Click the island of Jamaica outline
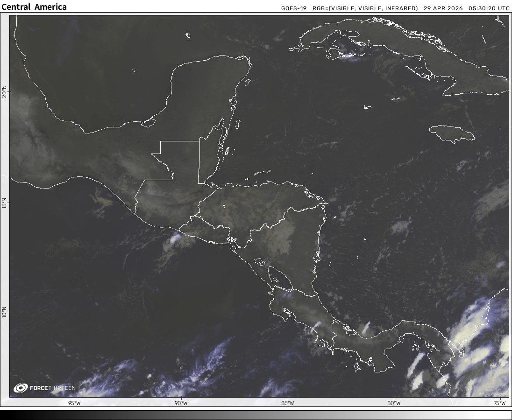This screenshot has width=512, height=420. 451,133
